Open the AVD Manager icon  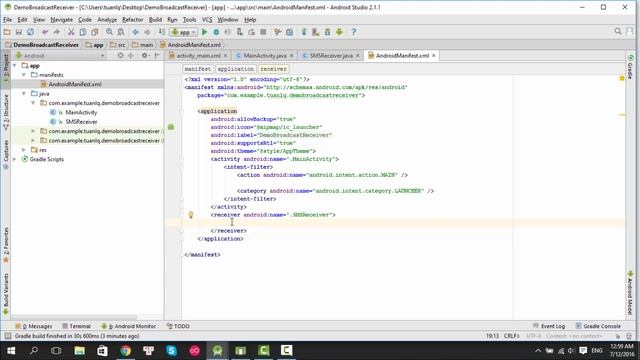pos(316,32)
